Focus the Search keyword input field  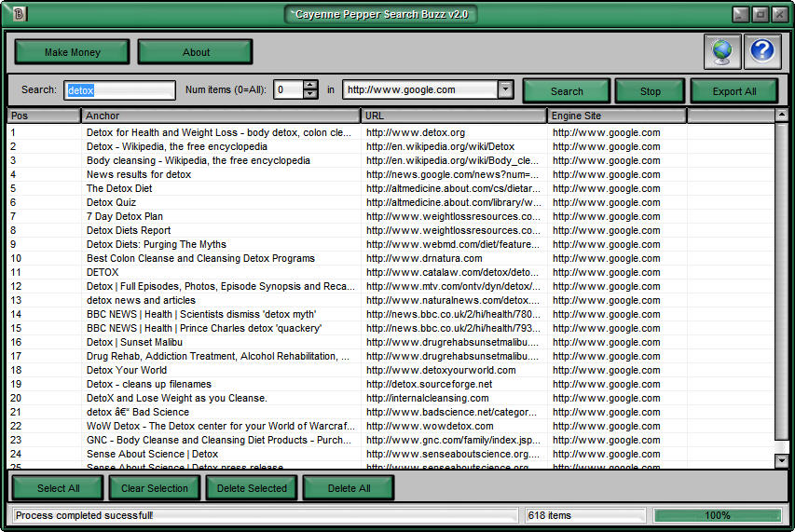point(119,90)
